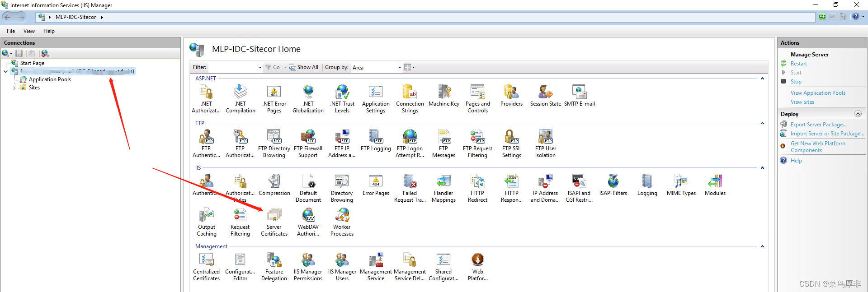The height and width of the screenshot is (292, 868).
Task: Open Machine Key feature
Action: [x=444, y=96]
